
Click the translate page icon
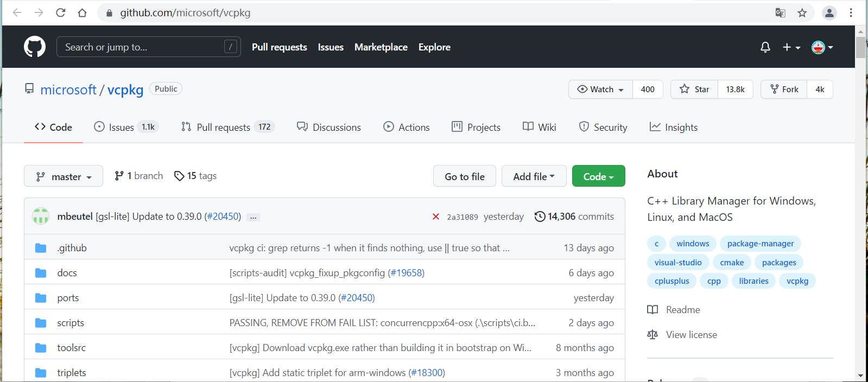pyautogui.click(x=781, y=12)
